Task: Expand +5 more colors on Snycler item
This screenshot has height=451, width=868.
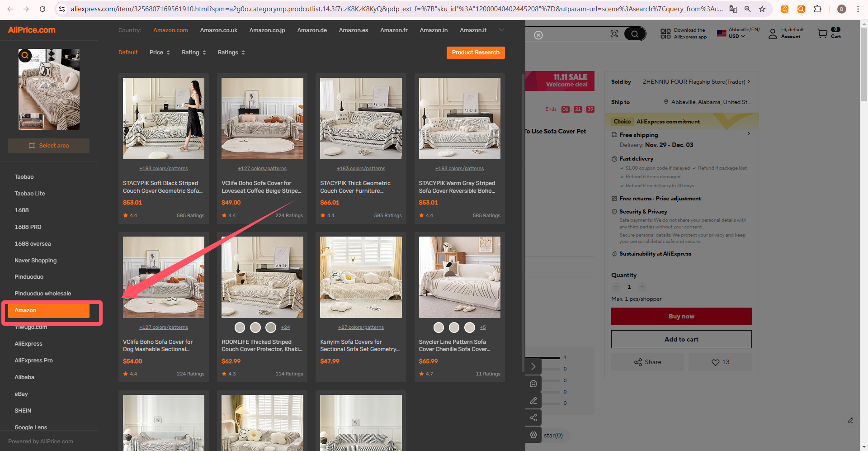Action: click(x=482, y=327)
